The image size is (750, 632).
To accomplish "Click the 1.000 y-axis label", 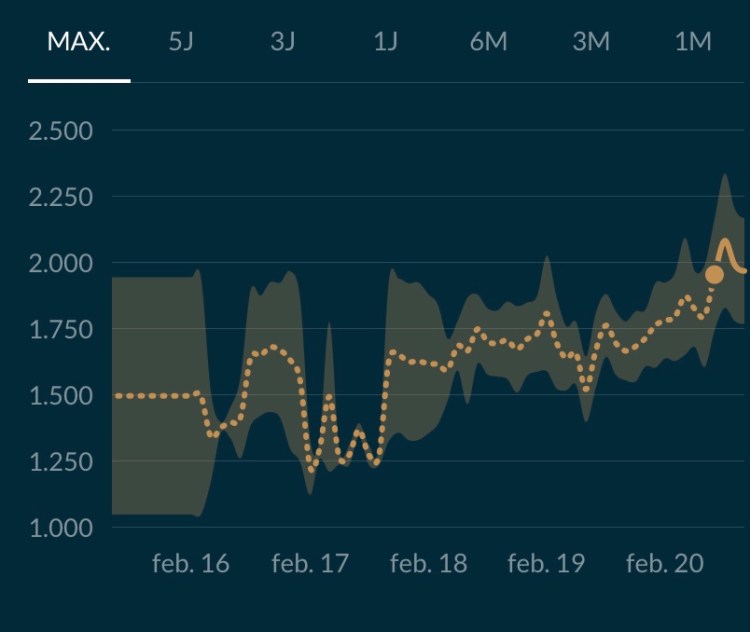I will point(62,528).
